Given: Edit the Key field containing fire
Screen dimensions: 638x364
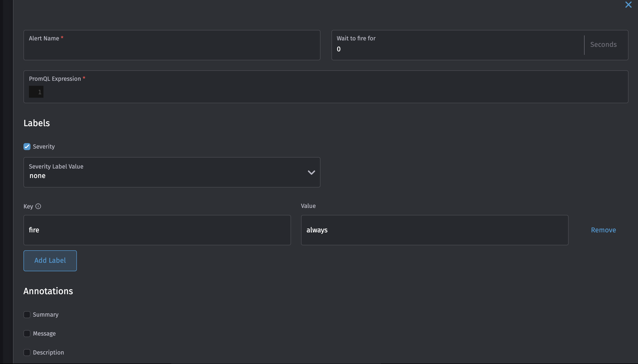Looking at the screenshot, I should click(157, 230).
